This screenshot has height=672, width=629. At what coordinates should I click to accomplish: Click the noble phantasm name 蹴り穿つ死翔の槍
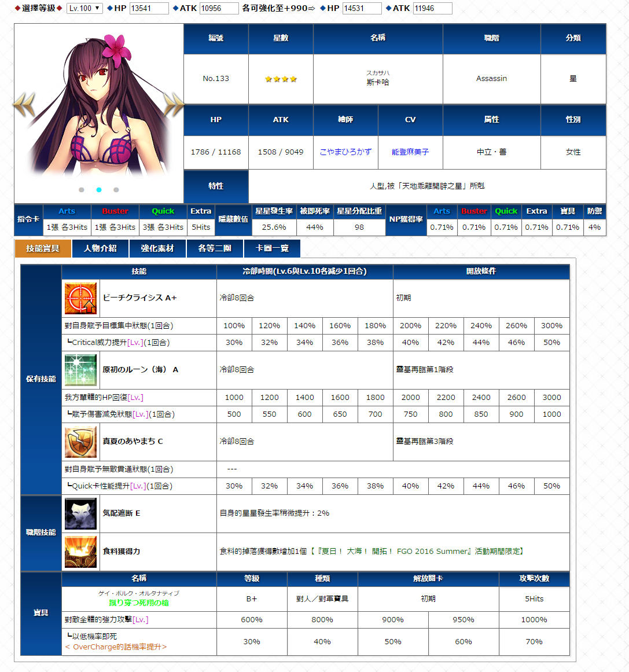(x=139, y=603)
